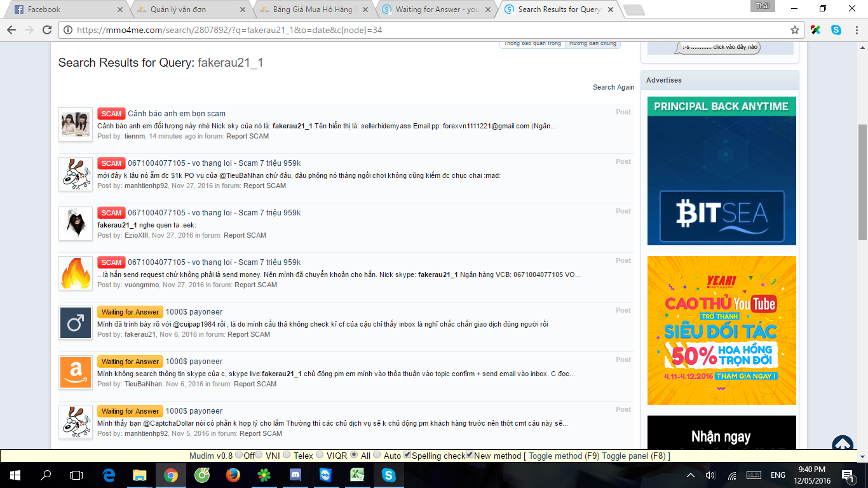The width and height of the screenshot is (868, 488).
Task: Change the ENG input language
Action: 778,475
